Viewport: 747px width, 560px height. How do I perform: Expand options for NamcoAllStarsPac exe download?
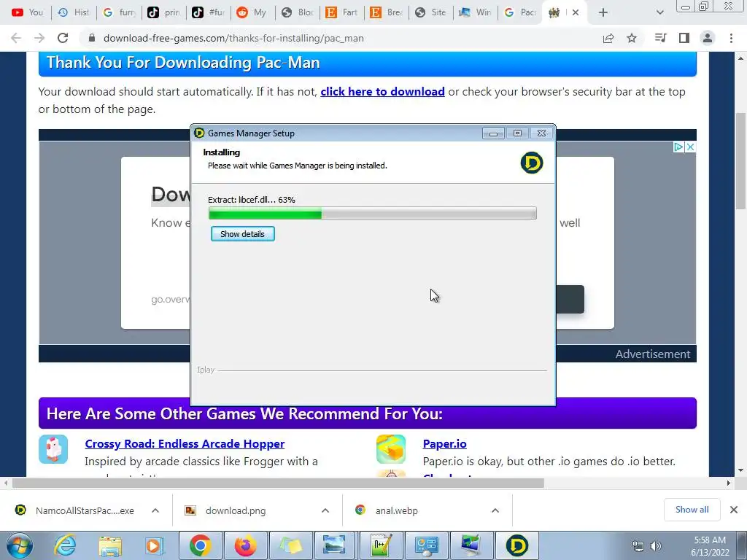click(x=155, y=510)
